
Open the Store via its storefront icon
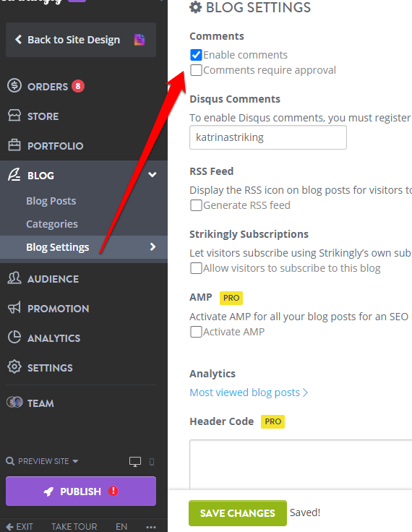click(x=14, y=116)
